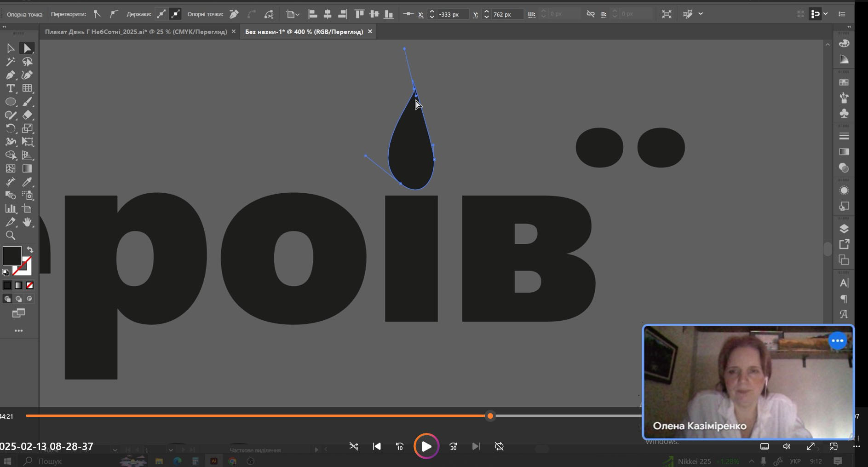Screen dimensions: 868x467
Task: Expand the Edit Toolbar three dots
Action: pyautogui.click(x=18, y=331)
